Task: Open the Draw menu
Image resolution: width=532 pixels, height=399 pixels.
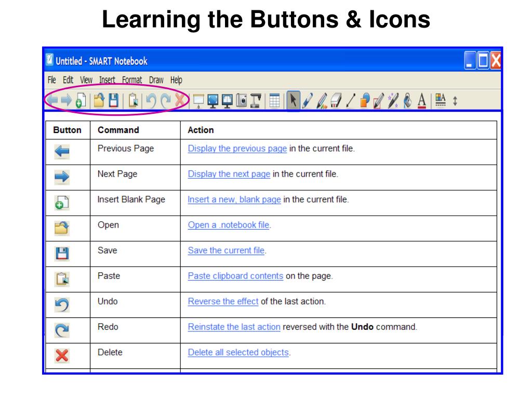Action: (156, 80)
